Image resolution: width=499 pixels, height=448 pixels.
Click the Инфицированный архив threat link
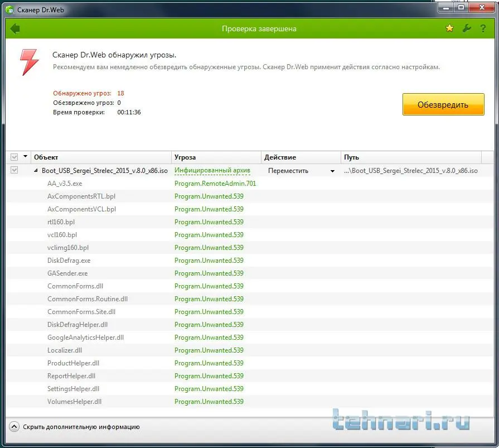click(212, 170)
